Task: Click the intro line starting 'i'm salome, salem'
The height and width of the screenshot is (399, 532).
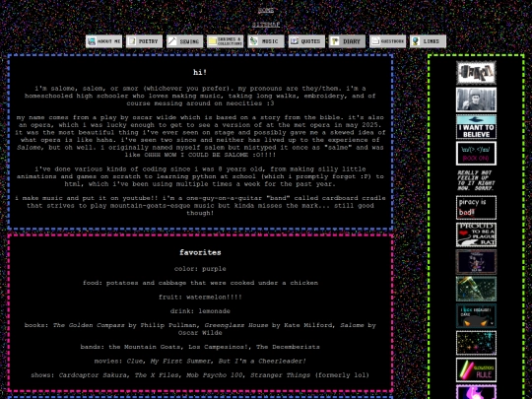Action: [x=200, y=96]
